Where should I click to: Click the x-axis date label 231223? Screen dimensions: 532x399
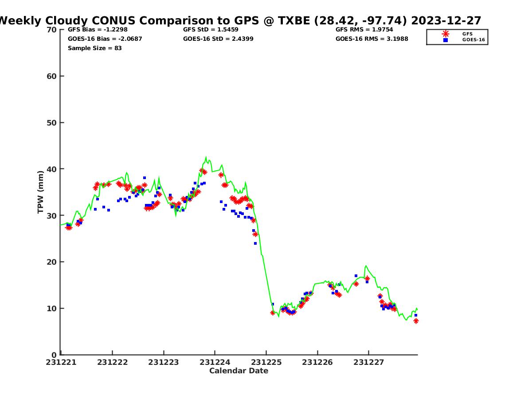[x=164, y=363]
